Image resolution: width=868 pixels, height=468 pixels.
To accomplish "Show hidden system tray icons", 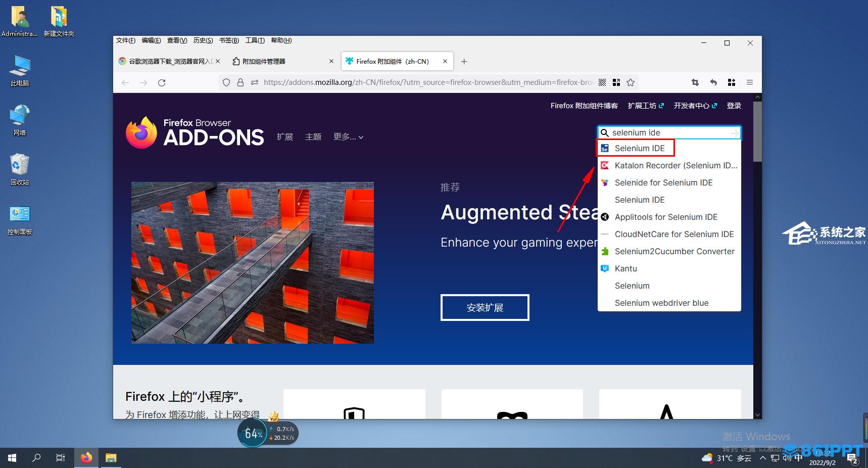I will (x=762, y=458).
